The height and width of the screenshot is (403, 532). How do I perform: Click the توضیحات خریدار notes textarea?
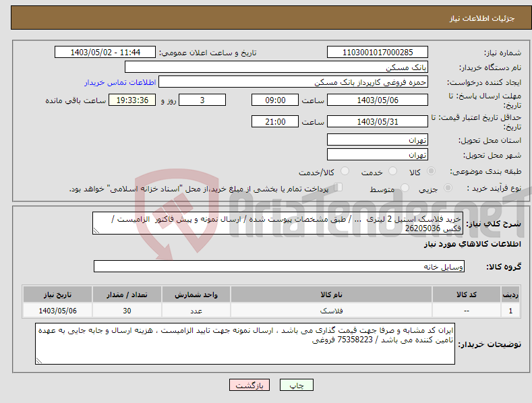coord(245,344)
